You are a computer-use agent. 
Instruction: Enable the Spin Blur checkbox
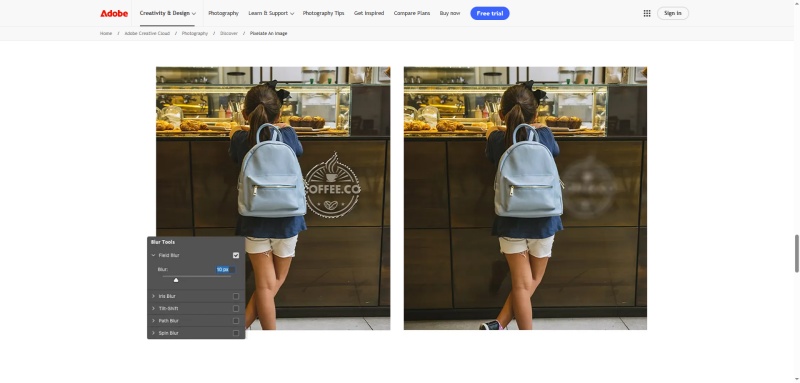tap(236, 333)
